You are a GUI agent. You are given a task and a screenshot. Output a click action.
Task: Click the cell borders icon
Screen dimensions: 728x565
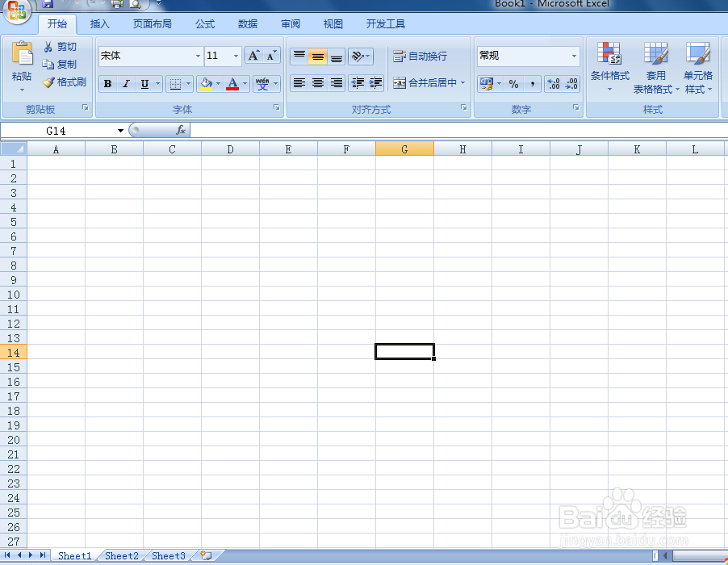click(175, 84)
